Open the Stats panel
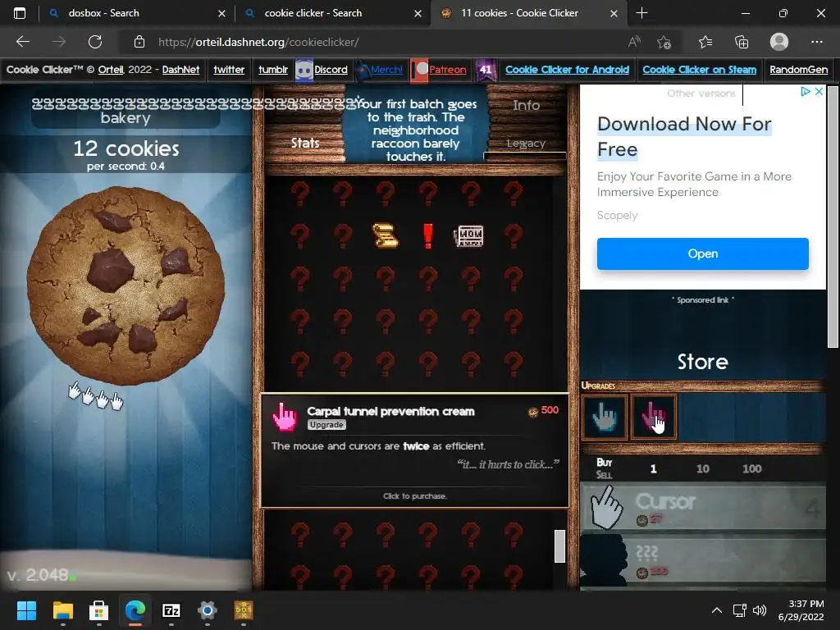 (305, 143)
